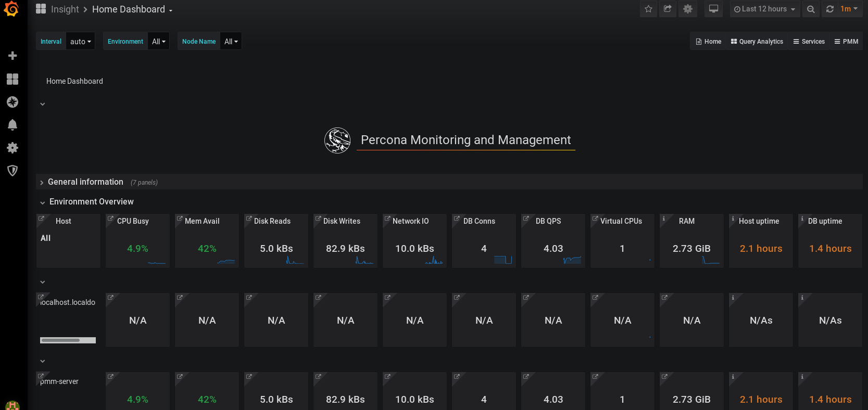Screen dimensions: 868x410
Task: Open the Services menu
Action: coord(809,42)
